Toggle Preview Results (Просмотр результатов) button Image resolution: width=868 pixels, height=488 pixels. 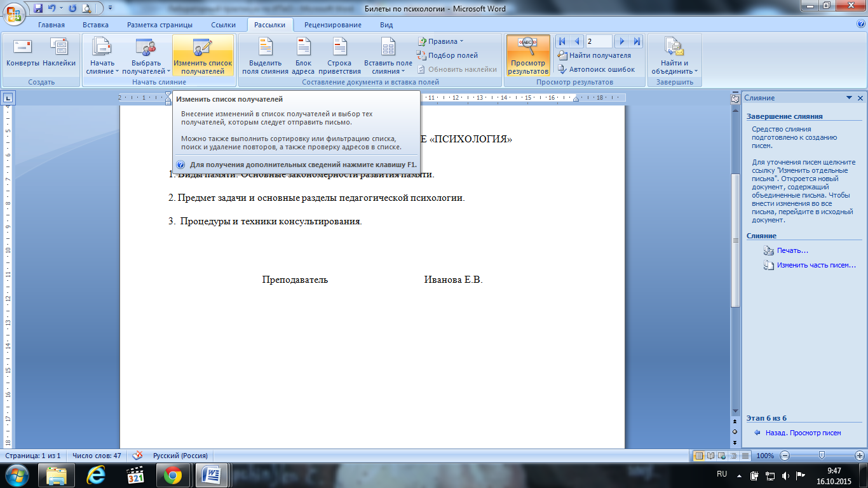(x=527, y=55)
